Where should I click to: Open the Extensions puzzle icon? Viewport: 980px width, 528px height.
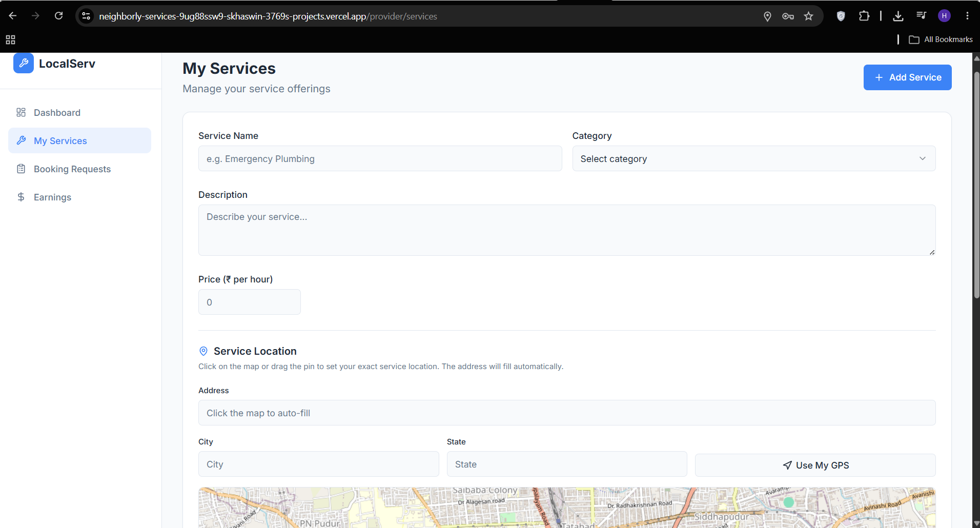coord(864,16)
